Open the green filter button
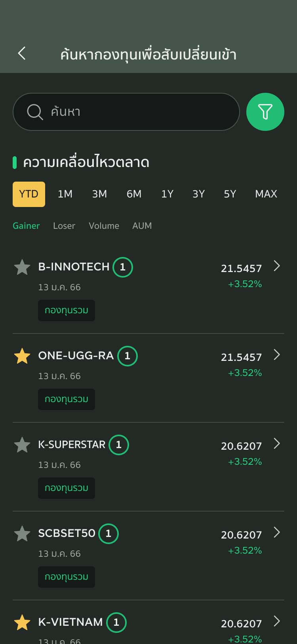Viewport: 297px width, 644px height. click(265, 112)
